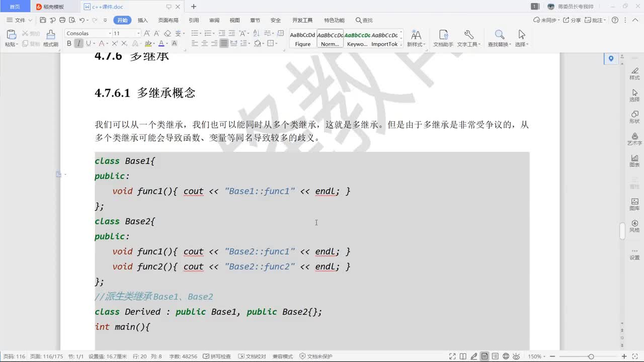This screenshot has height=362, width=644.
Task: Open the Shapes (形状) sidebar panel
Action: tap(634, 117)
